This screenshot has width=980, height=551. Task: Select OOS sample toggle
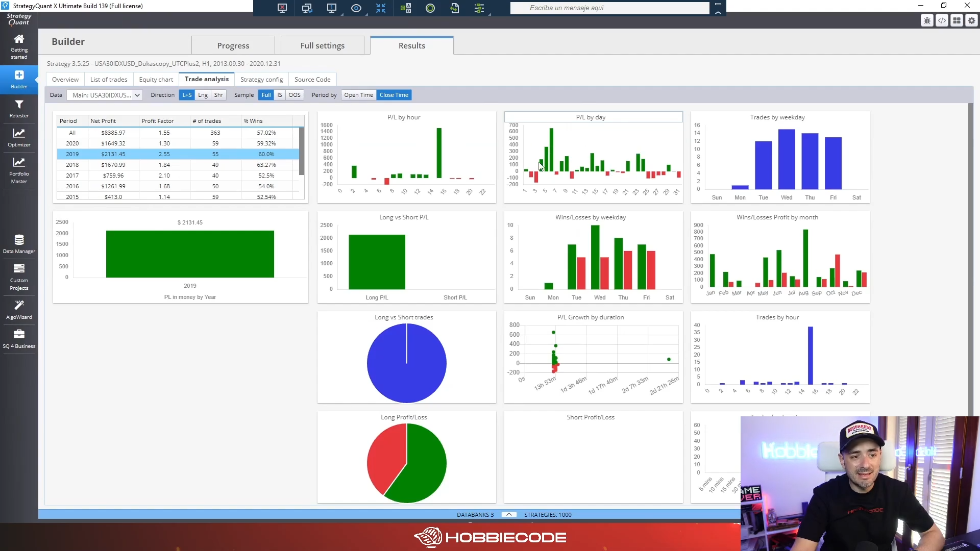coord(295,95)
